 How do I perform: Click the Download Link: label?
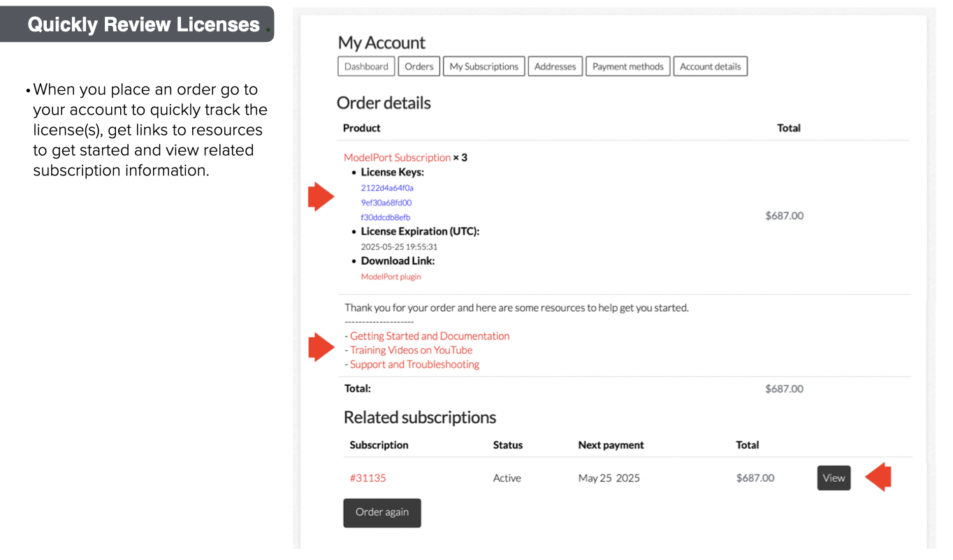click(398, 261)
